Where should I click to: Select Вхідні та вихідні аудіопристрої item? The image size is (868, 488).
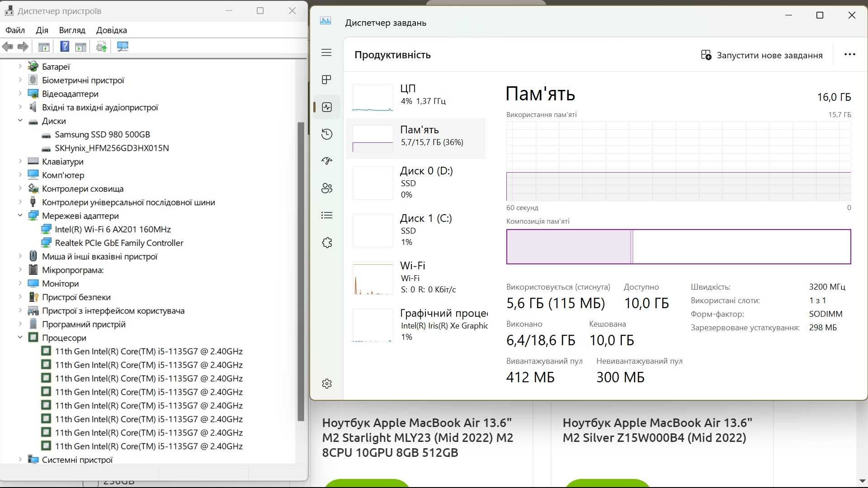pos(100,108)
